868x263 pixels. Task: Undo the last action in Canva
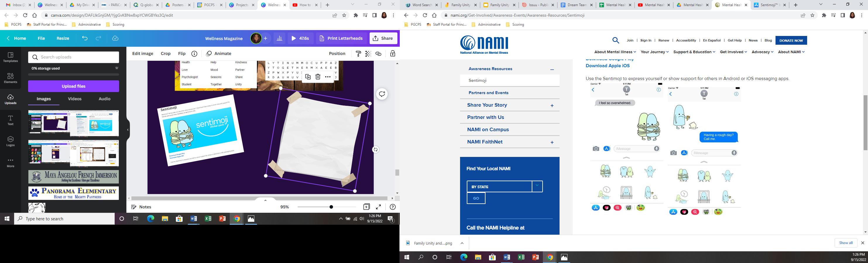point(85,38)
